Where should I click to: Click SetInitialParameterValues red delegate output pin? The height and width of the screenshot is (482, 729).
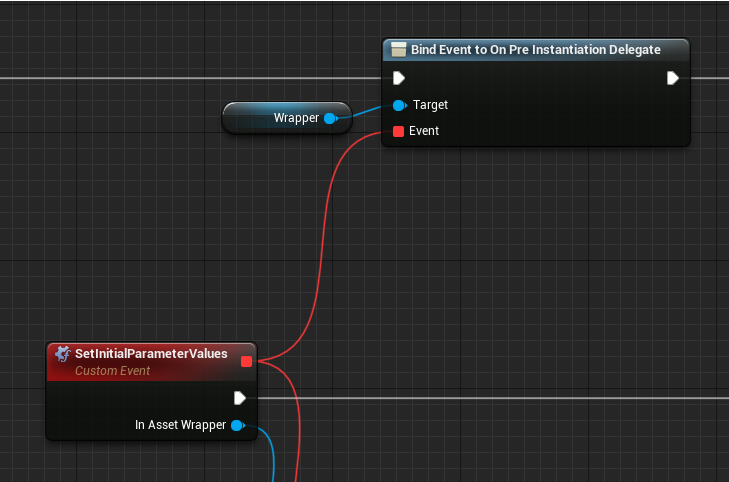[246, 361]
